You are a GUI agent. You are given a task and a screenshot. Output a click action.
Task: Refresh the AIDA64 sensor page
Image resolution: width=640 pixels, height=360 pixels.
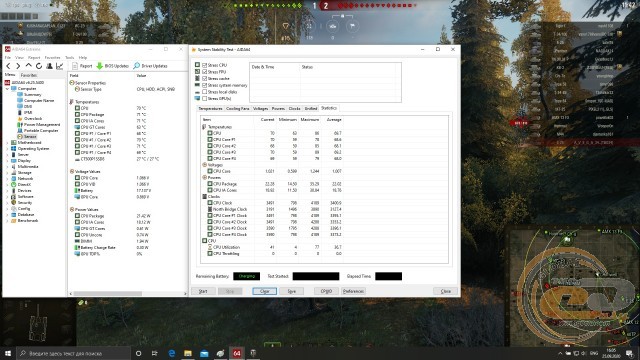point(39,66)
